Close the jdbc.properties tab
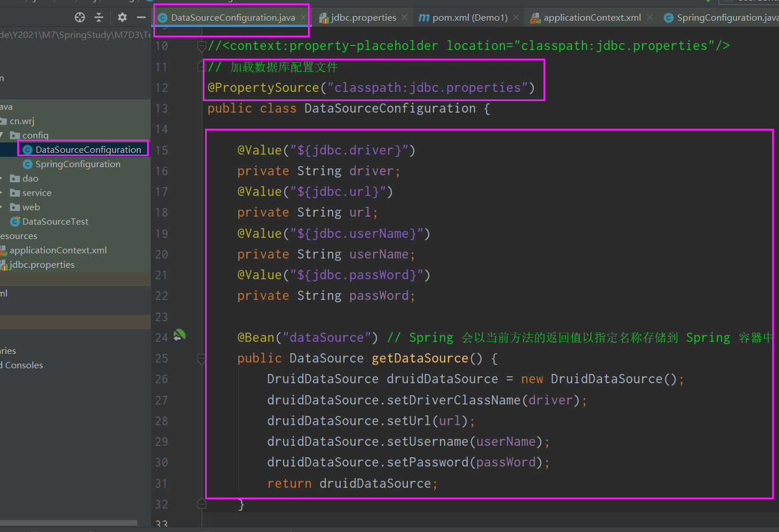Image resolution: width=779 pixels, height=532 pixels. pyautogui.click(x=404, y=17)
